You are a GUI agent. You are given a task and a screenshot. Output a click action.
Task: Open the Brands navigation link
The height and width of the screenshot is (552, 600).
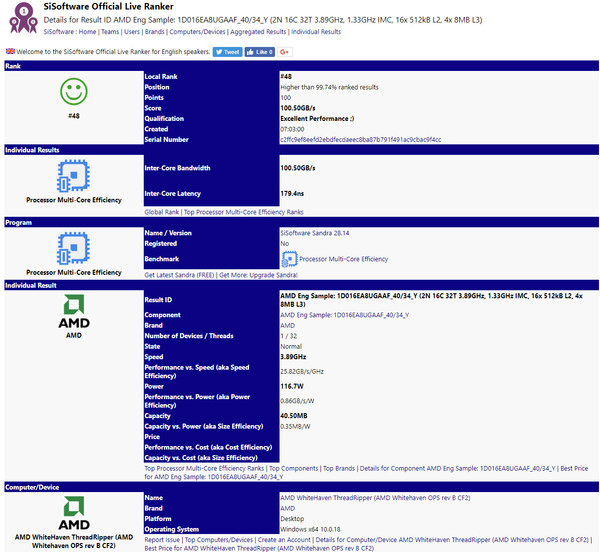pyautogui.click(x=155, y=32)
